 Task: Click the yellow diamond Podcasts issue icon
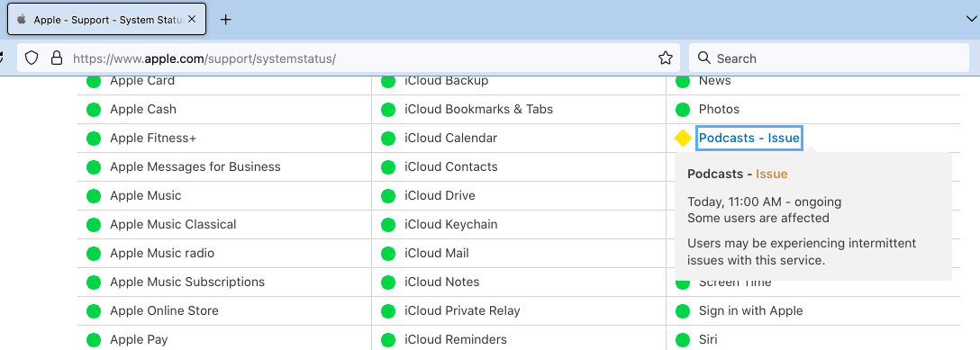683,138
